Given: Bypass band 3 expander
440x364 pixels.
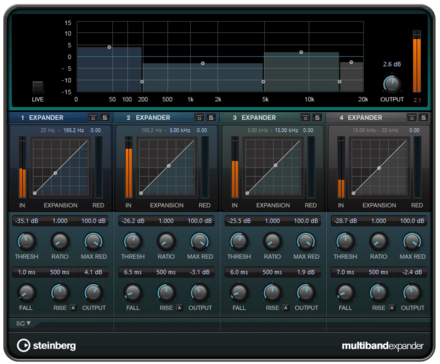Looking at the screenshot, I should coord(305,118).
